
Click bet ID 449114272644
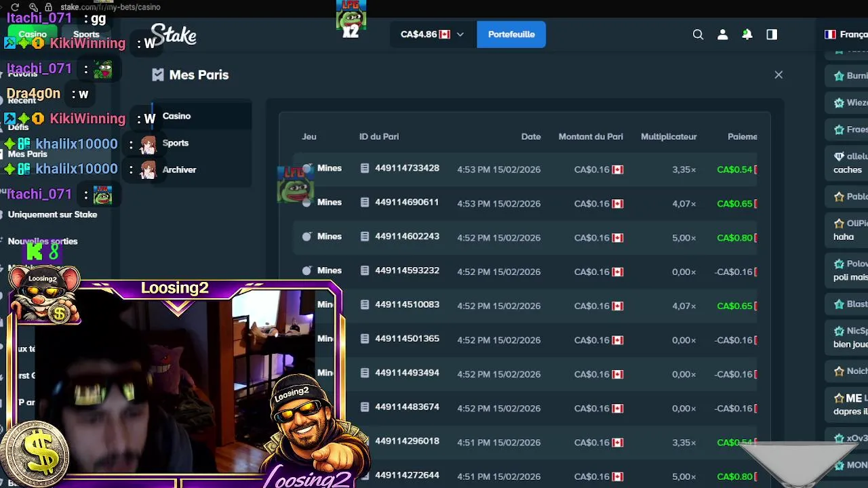(407, 475)
